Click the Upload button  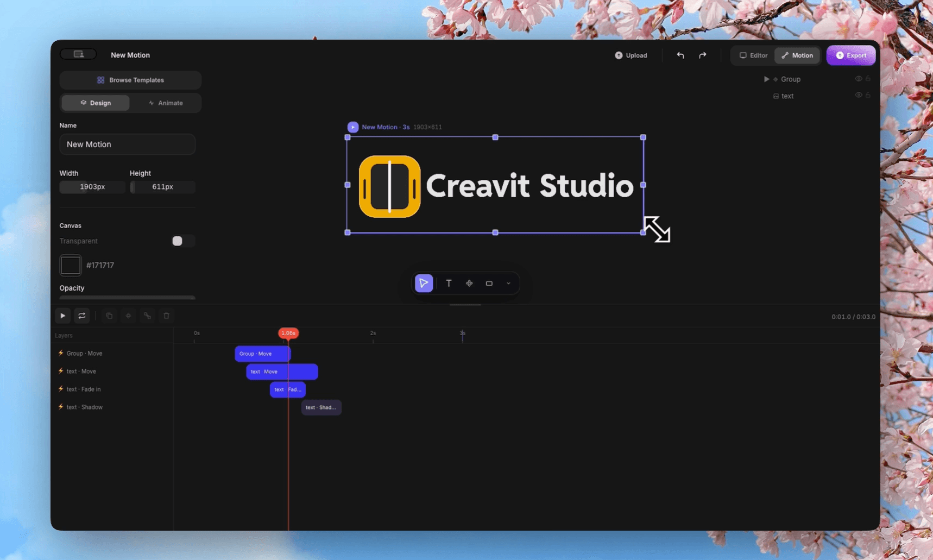coord(631,55)
